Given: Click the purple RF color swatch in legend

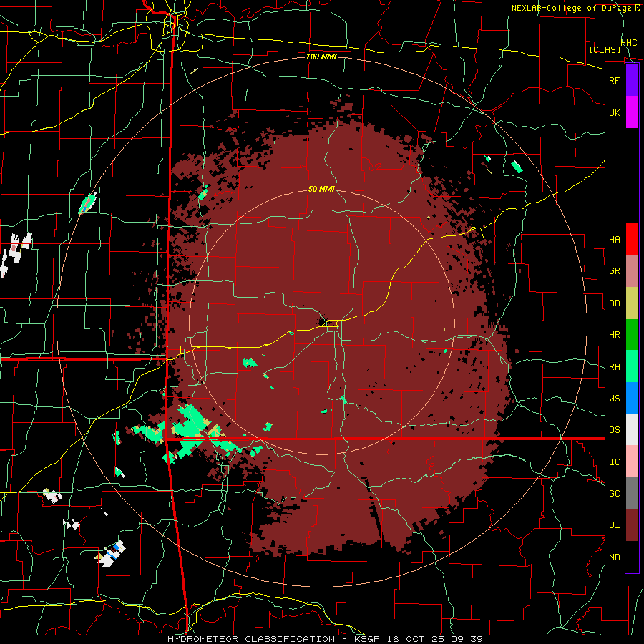Looking at the screenshot, I should (632, 80).
